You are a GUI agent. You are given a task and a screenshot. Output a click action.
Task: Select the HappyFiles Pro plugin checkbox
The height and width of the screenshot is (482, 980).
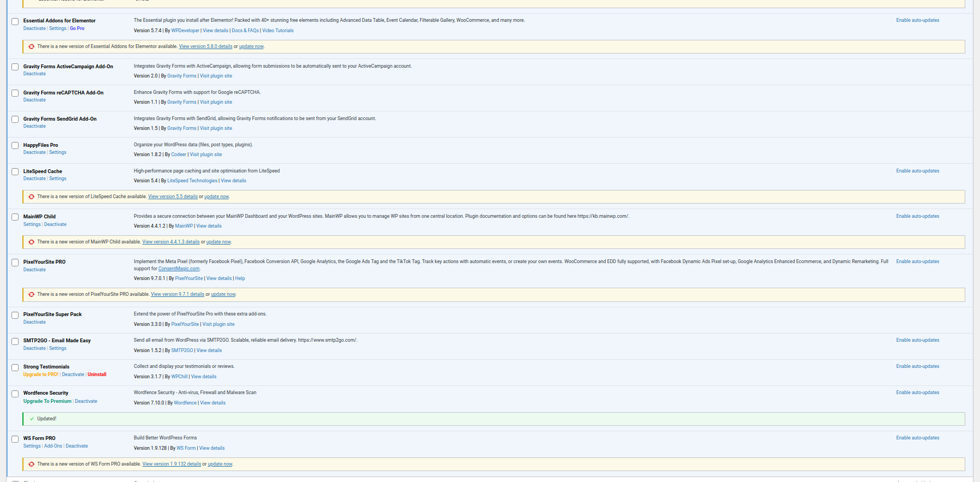coord(15,146)
